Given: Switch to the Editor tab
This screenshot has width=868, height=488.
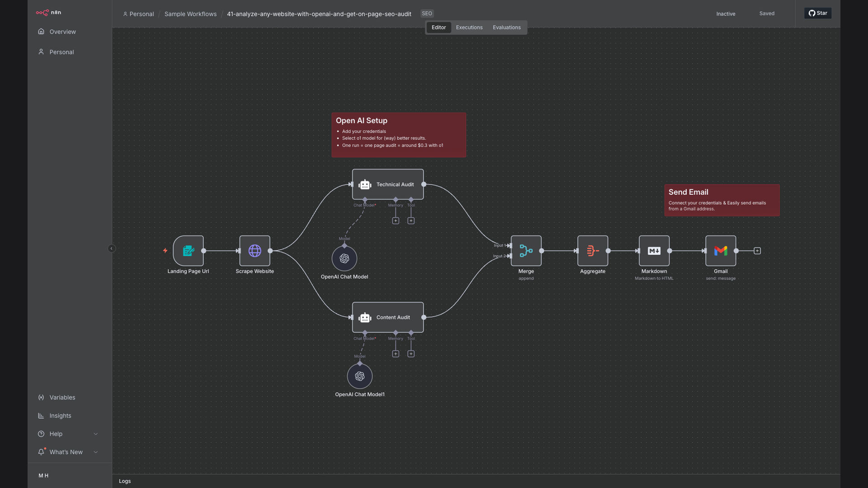Looking at the screenshot, I should click(439, 28).
